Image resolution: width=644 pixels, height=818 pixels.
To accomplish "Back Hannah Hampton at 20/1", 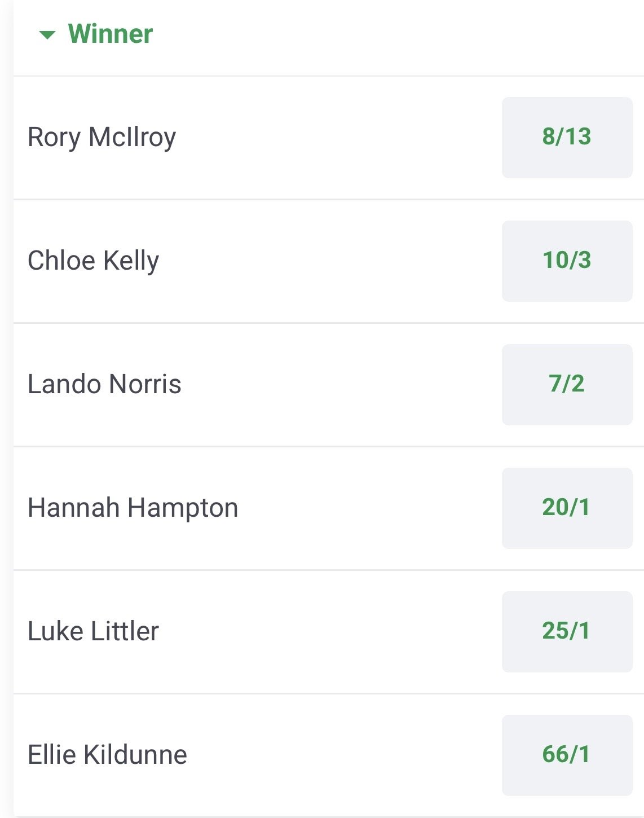I will tap(567, 508).
